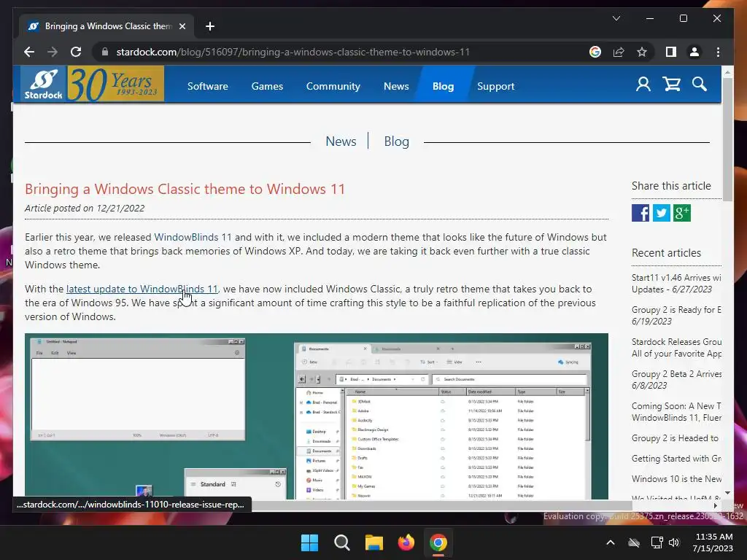The height and width of the screenshot is (560, 747).
Task: Close the Bringing a Windows Classic tab
Action: click(182, 26)
